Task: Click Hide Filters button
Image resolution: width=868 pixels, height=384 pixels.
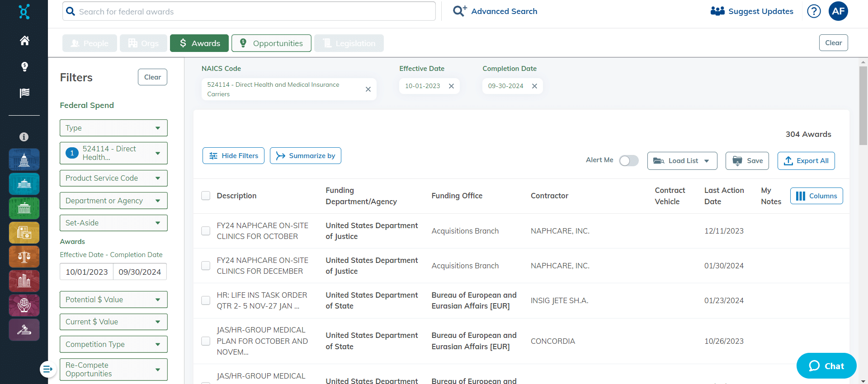Action: [x=233, y=156]
